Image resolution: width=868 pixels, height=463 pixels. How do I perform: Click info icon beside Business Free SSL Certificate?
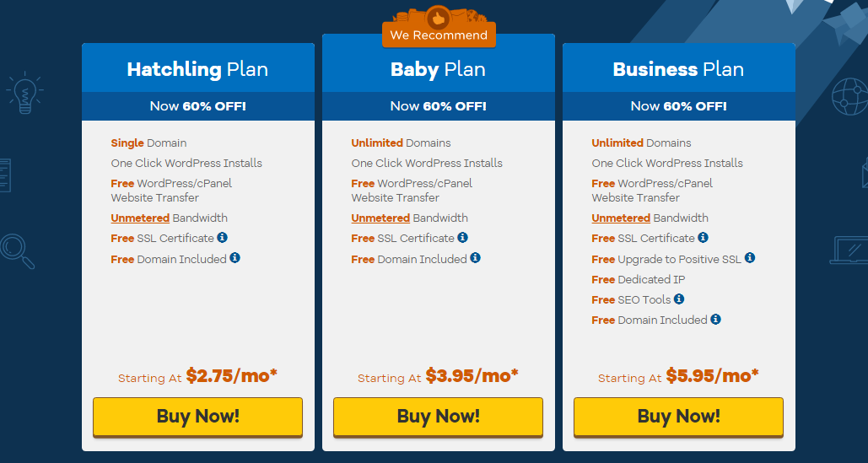tap(703, 238)
